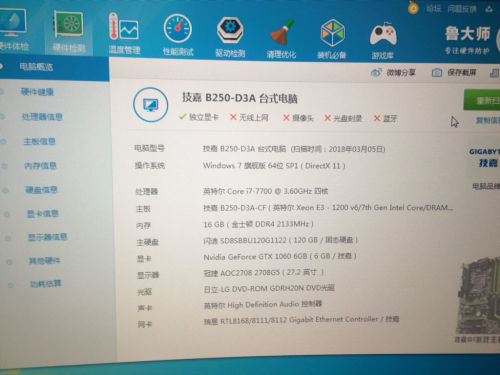Open 处理器信息 in the sidebar

(42, 117)
